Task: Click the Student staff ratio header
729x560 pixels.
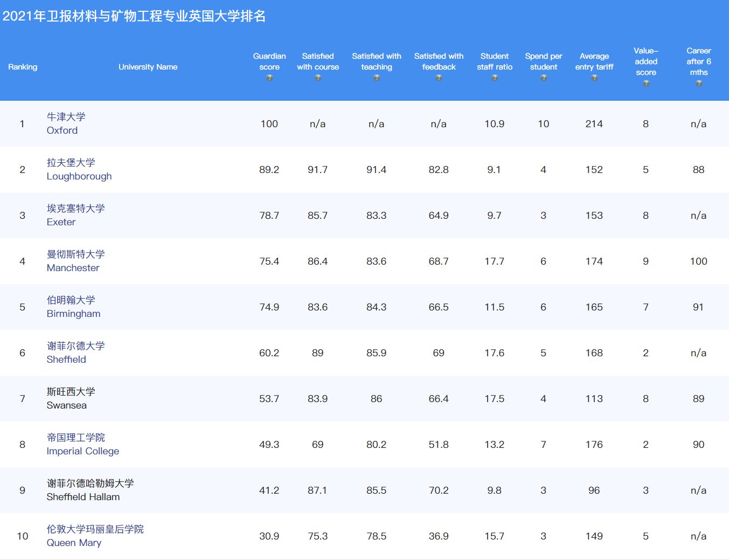Action: (x=495, y=61)
